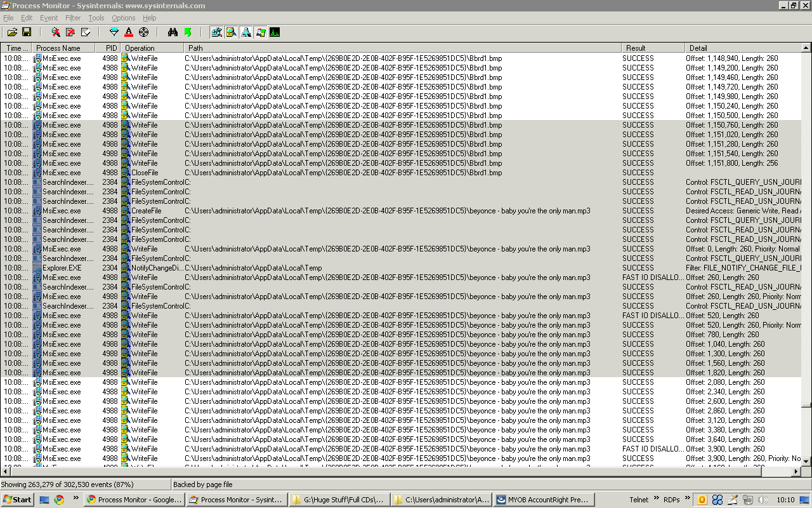The image size is (812, 508).
Task: Click detail 'Filter: FILE_NOTIFY_CHANGE_FILE'
Action: pos(743,268)
